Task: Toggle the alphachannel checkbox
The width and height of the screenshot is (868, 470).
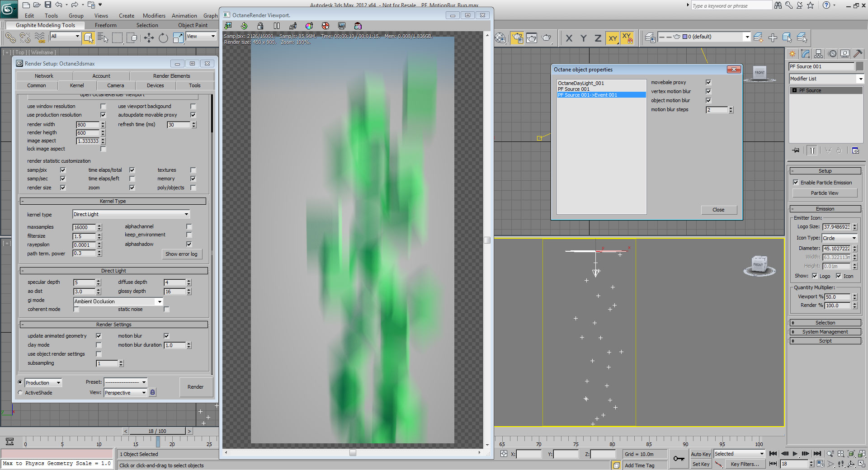Action: (x=189, y=226)
